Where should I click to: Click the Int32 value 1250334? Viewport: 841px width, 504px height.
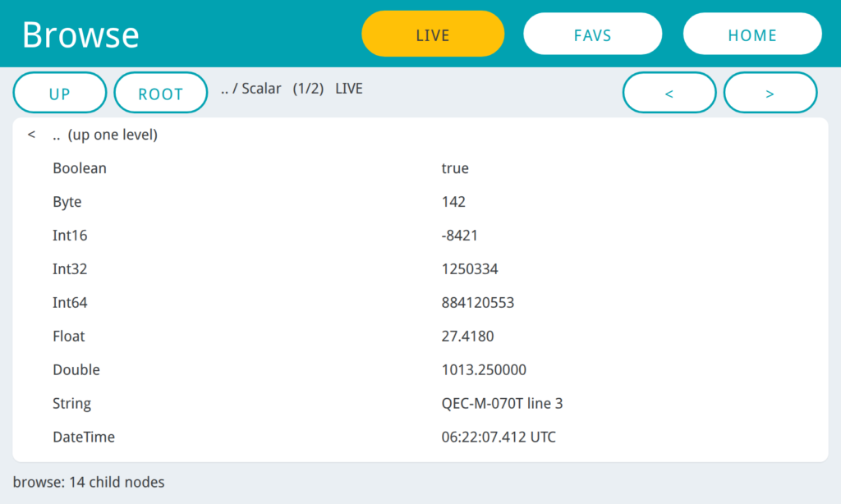click(470, 269)
